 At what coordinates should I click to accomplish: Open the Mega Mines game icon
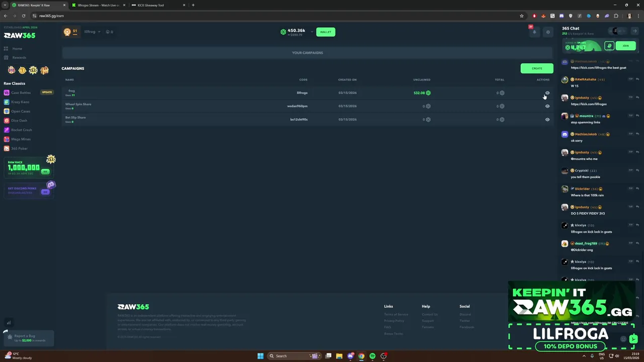point(7,139)
